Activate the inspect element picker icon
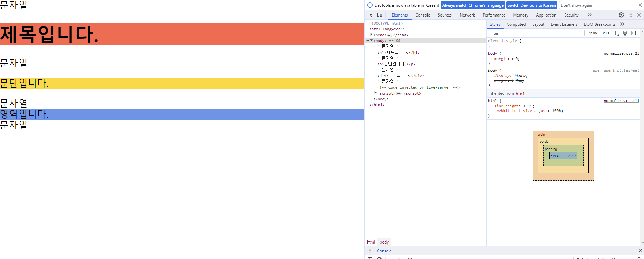 point(370,15)
